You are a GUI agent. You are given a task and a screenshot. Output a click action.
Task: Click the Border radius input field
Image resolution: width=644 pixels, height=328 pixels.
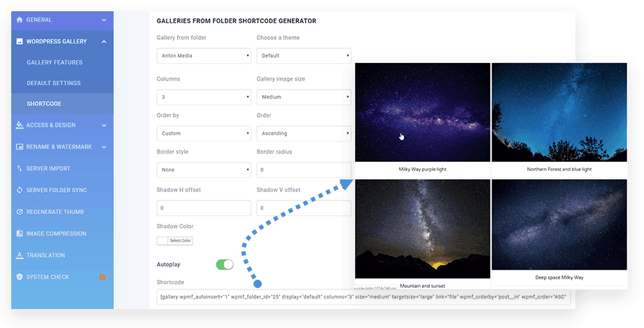point(304,170)
